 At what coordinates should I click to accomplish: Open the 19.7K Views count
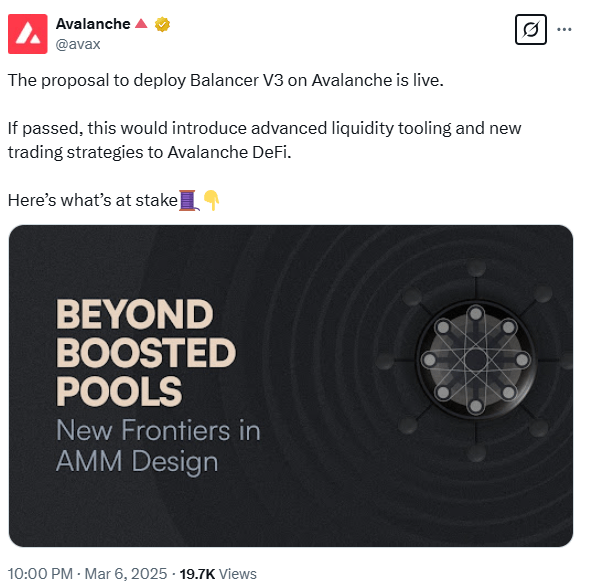[x=218, y=574]
